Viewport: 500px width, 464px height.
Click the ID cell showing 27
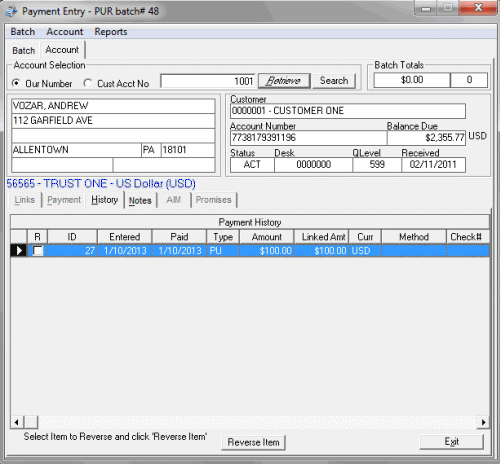[72, 251]
